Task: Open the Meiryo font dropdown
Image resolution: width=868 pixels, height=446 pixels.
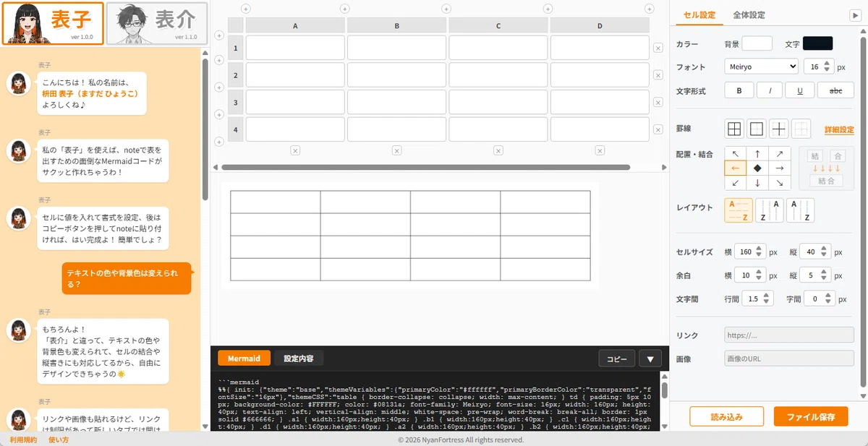Action: click(x=761, y=67)
